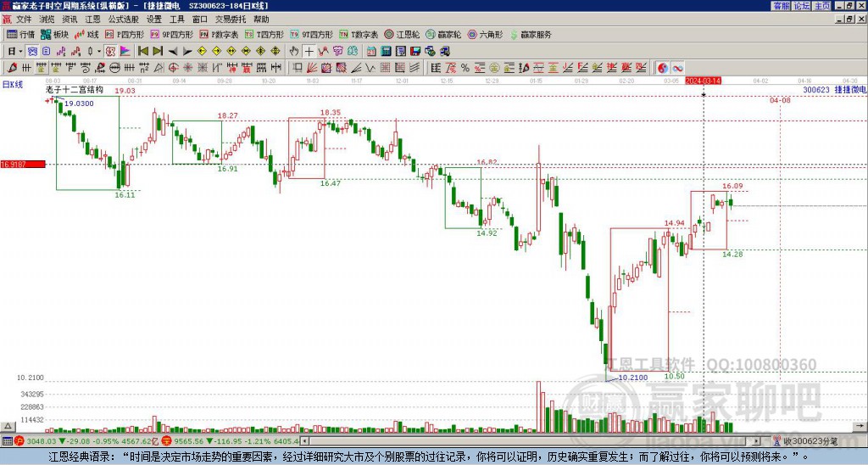Open the 板块 sectors view
The image size is (868, 465).
click(x=54, y=34)
